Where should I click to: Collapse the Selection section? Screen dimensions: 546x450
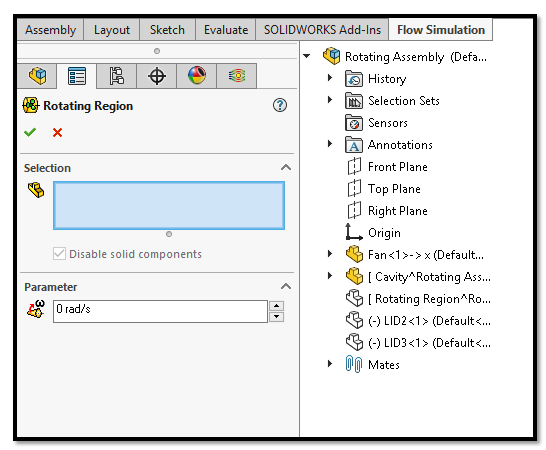[x=286, y=168]
